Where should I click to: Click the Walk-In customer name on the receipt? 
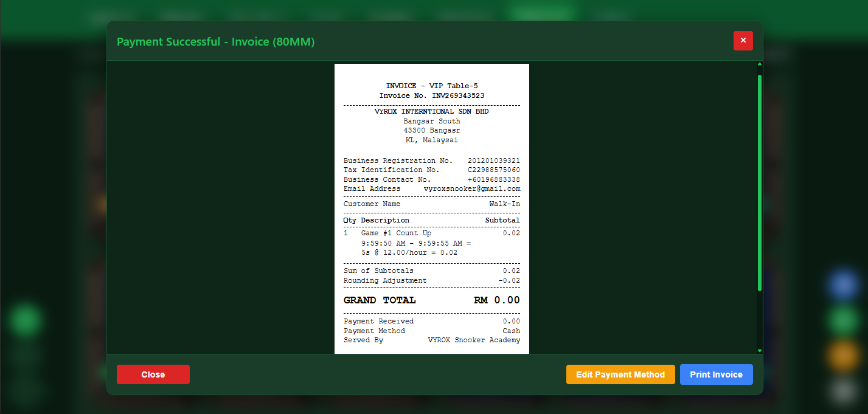point(505,204)
